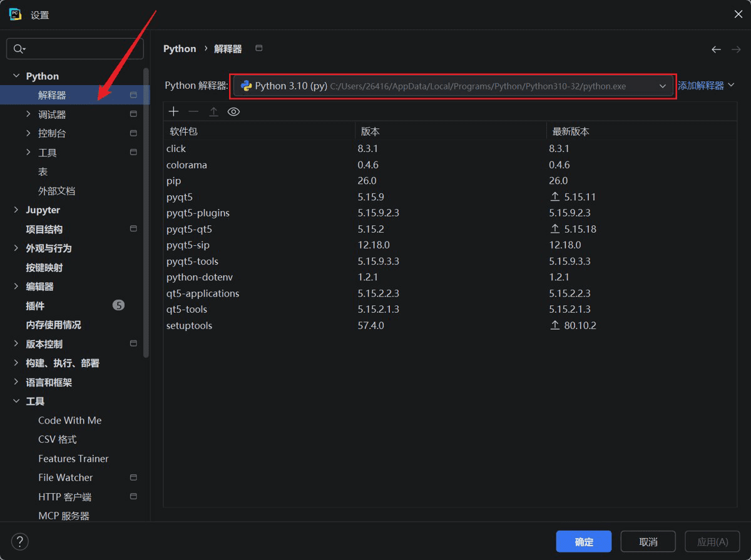Expand the 外观与行为 tree node
The image size is (751, 560).
(16, 248)
